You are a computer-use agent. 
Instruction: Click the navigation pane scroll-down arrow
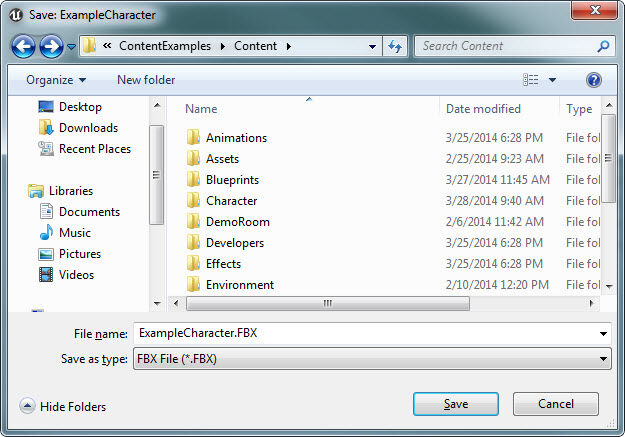click(157, 304)
